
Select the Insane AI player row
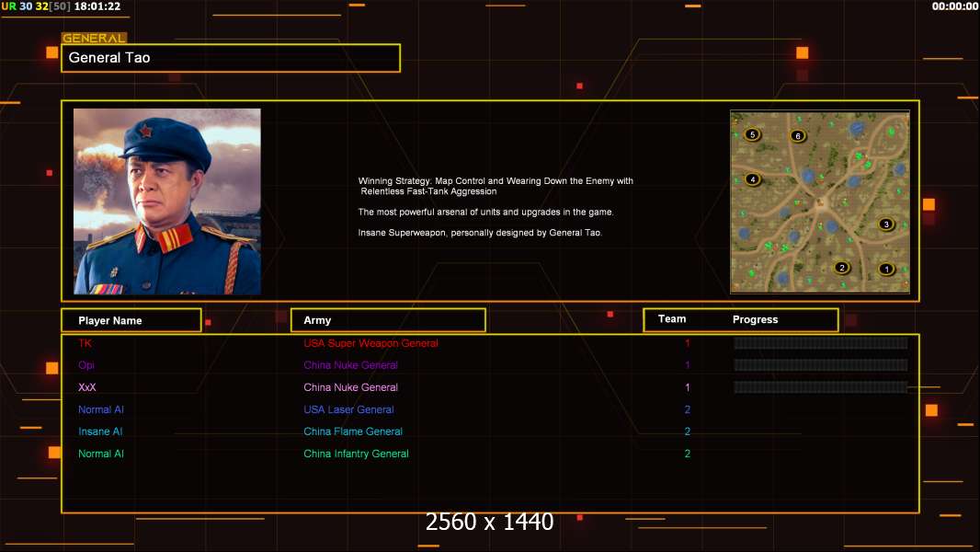click(x=490, y=431)
